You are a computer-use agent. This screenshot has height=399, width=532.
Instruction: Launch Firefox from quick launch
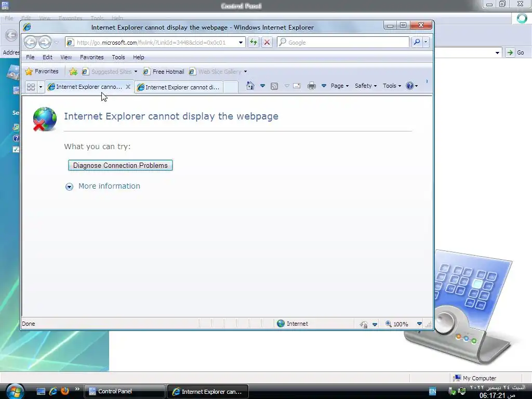point(65,391)
